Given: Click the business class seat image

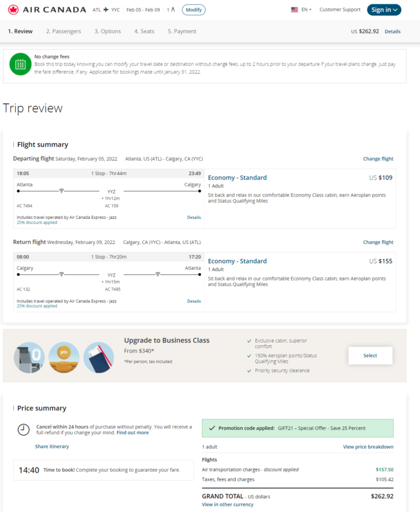Looking at the screenshot, I should (29, 358).
